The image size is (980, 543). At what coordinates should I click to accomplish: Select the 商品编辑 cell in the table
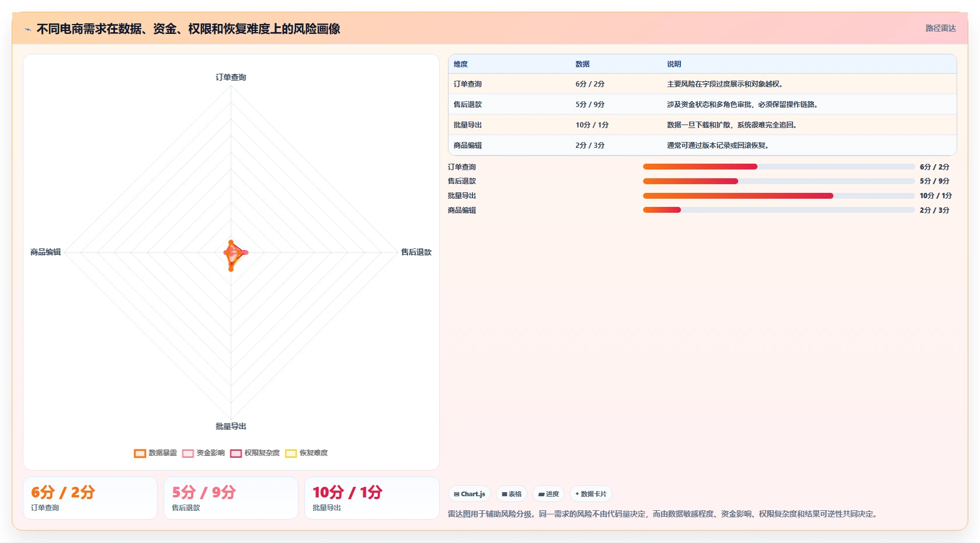[468, 146]
